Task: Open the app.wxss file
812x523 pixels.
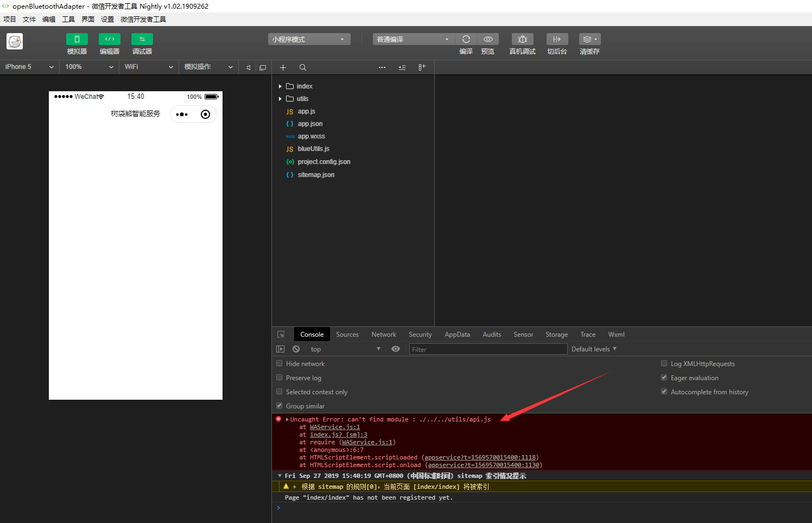Action: coord(311,136)
